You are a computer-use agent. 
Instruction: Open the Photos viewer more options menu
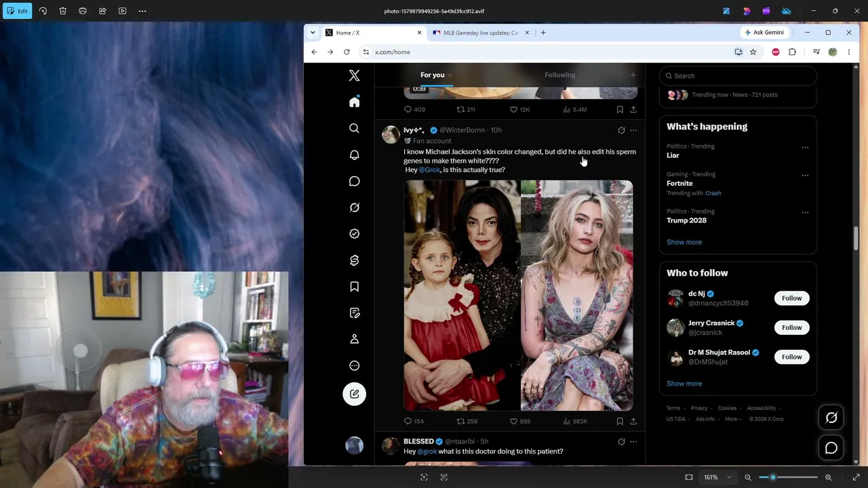(142, 11)
